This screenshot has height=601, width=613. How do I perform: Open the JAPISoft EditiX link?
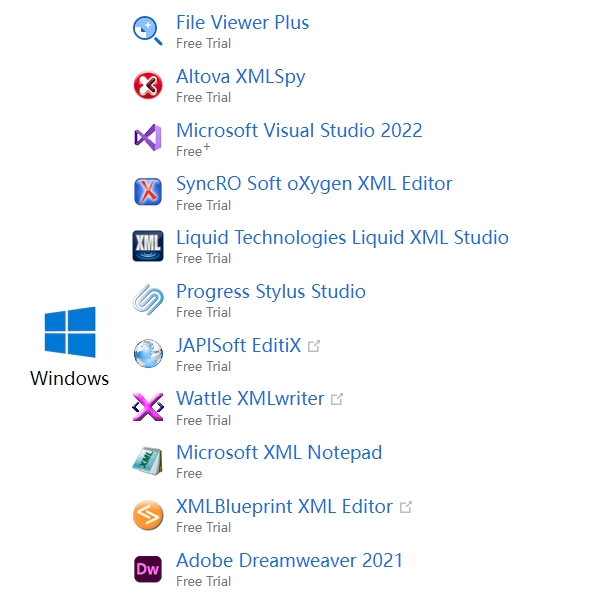pyautogui.click(x=238, y=346)
